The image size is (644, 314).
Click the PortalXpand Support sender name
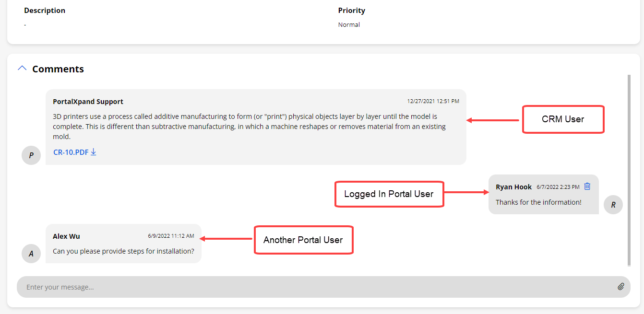point(88,102)
